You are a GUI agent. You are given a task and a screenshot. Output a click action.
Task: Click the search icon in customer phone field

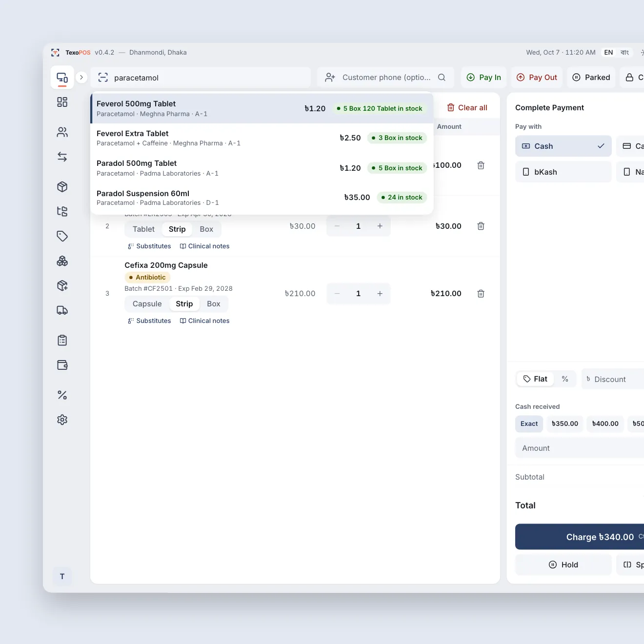pyautogui.click(x=442, y=77)
